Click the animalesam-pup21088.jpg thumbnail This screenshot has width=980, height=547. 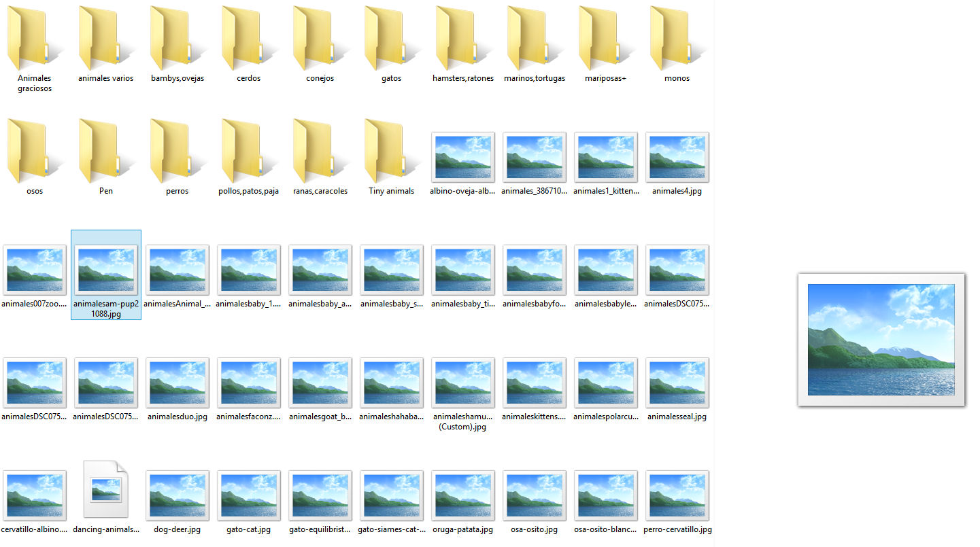pyautogui.click(x=106, y=270)
